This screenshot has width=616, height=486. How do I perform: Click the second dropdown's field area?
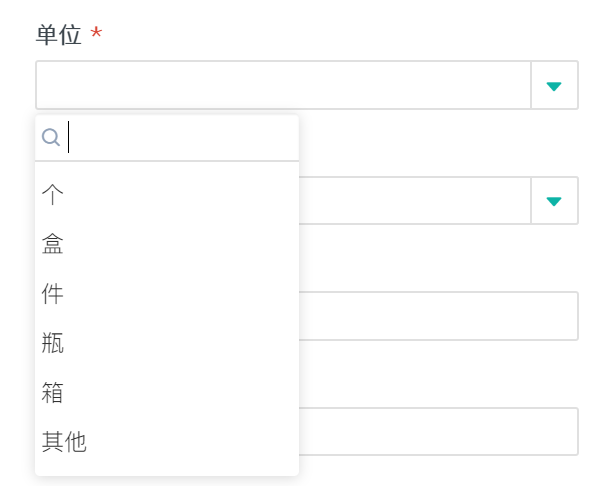coord(414,201)
